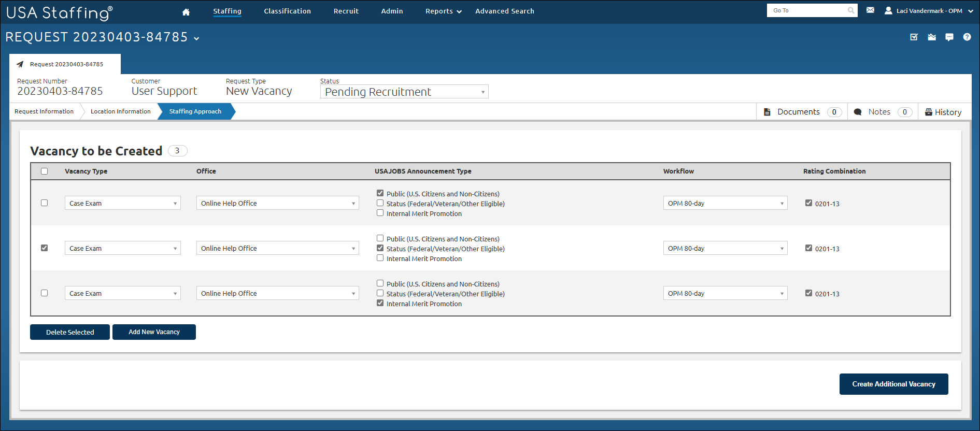Open Office dropdown in second row

[278, 248]
